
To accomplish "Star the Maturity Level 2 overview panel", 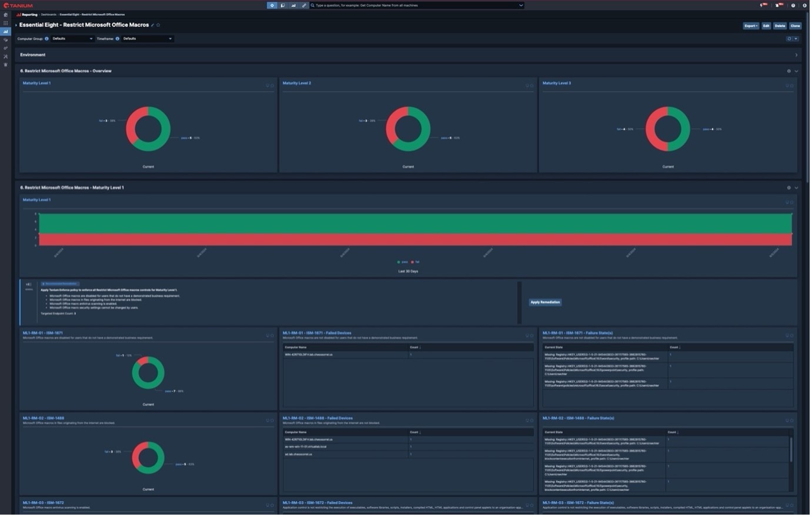I will (532, 86).
